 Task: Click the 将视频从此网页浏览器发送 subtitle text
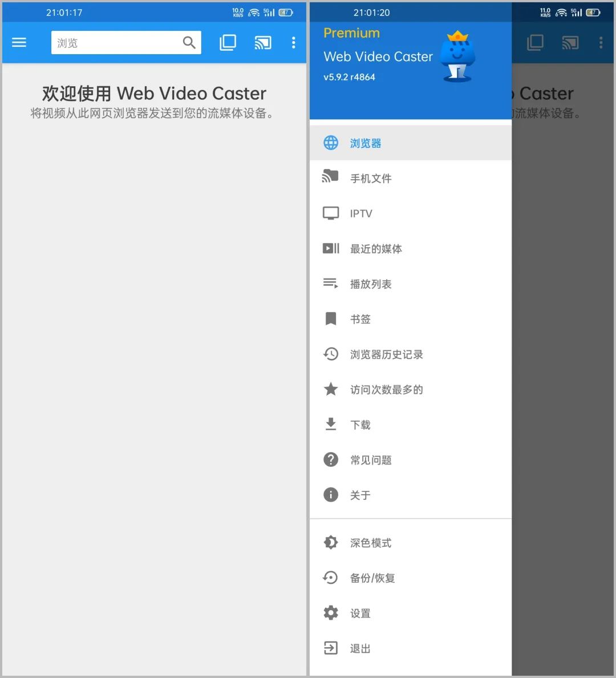click(152, 114)
